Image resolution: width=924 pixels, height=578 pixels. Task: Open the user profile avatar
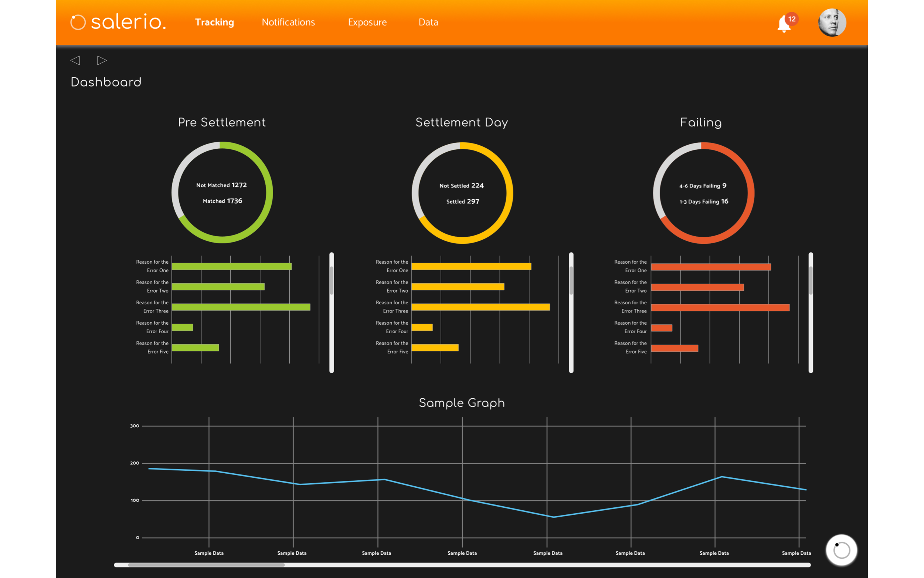832,22
